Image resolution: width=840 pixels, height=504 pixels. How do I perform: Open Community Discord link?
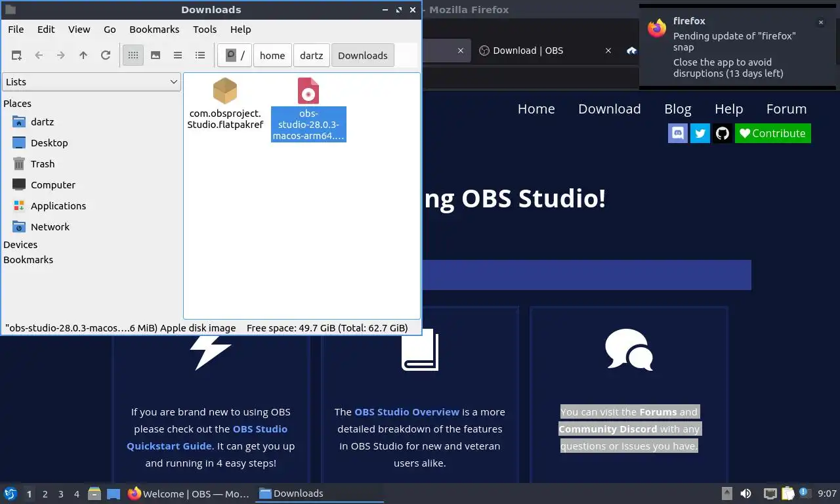tap(608, 429)
